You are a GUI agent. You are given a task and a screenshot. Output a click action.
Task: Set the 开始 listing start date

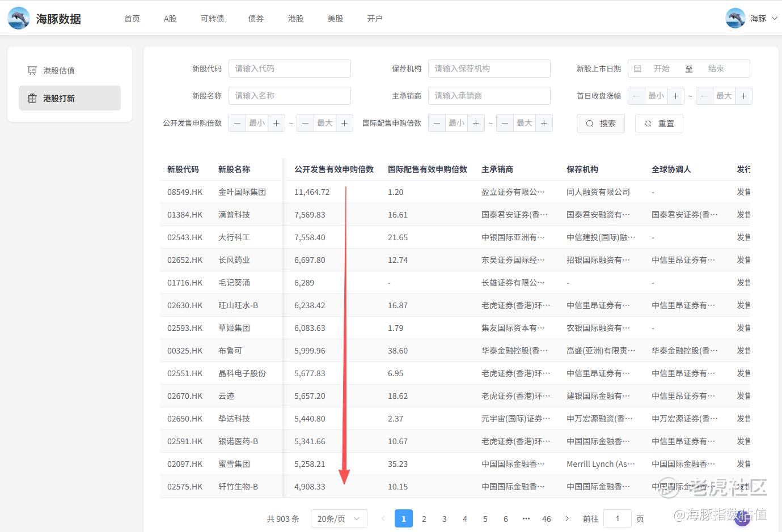[662, 69]
